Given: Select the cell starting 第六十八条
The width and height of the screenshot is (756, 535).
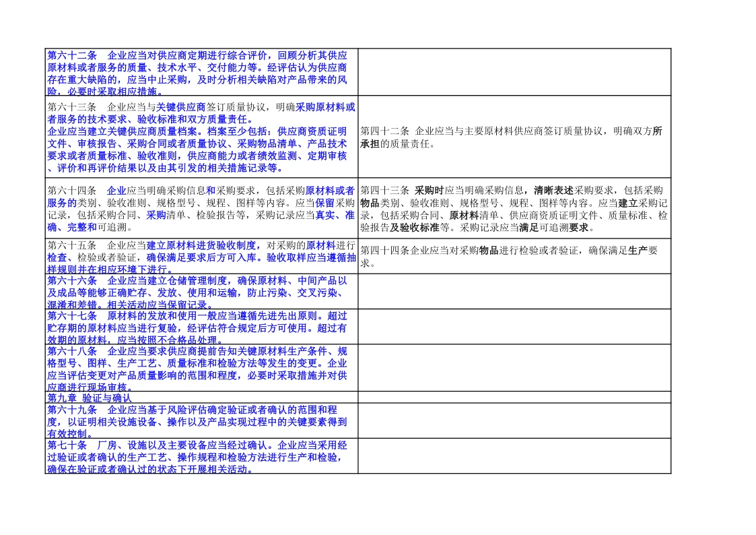Looking at the screenshot, I should click(201, 368).
